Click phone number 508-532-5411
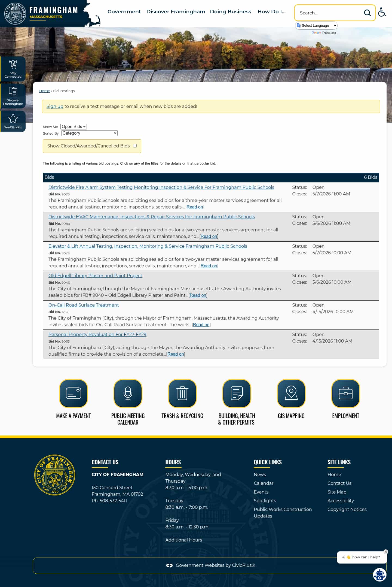This screenshot has height=587, width=392. [113, 501]
